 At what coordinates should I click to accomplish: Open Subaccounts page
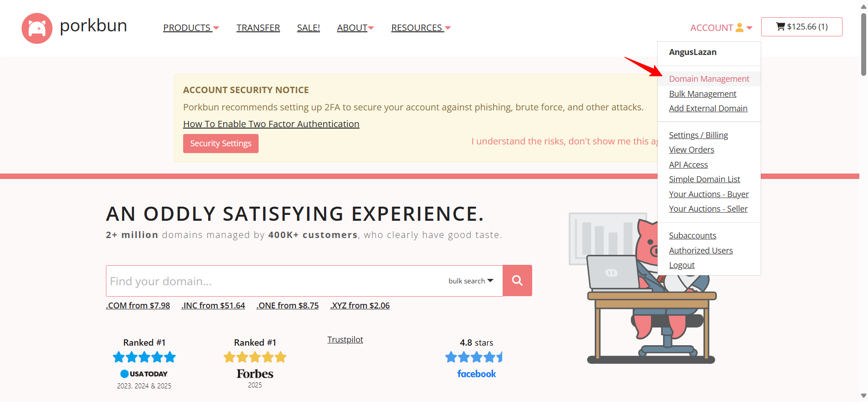(x=693, y=235)
